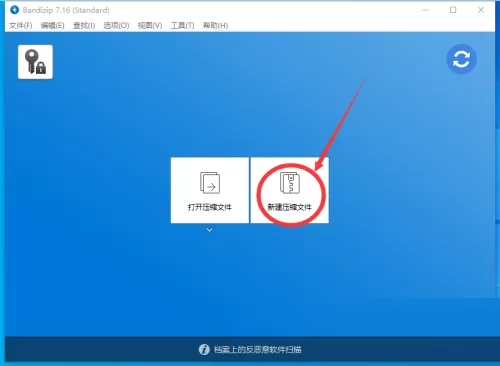Expand recent files chevron below 打开压缩文件
Image resolution: width=500 pixels, height=366 pixels.
pyautogui.click(x=209, y=230)
